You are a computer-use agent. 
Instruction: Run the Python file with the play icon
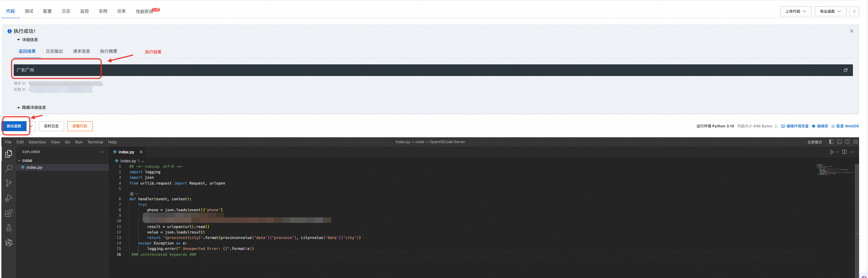832,152
